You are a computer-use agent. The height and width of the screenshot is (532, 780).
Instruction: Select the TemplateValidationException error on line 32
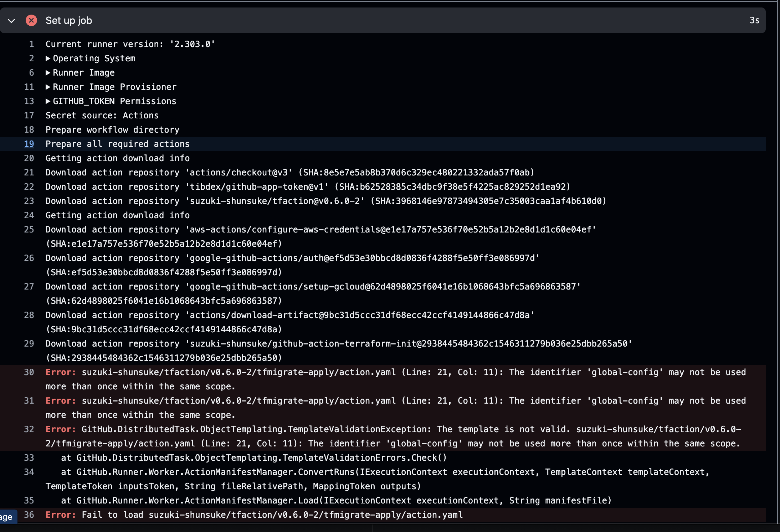(x=250, y=429)
